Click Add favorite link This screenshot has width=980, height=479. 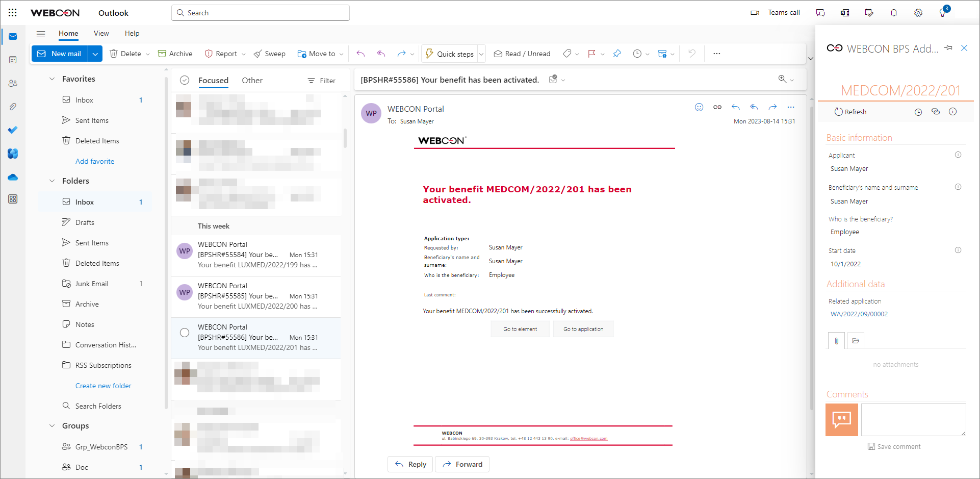(x=95, y=161)
